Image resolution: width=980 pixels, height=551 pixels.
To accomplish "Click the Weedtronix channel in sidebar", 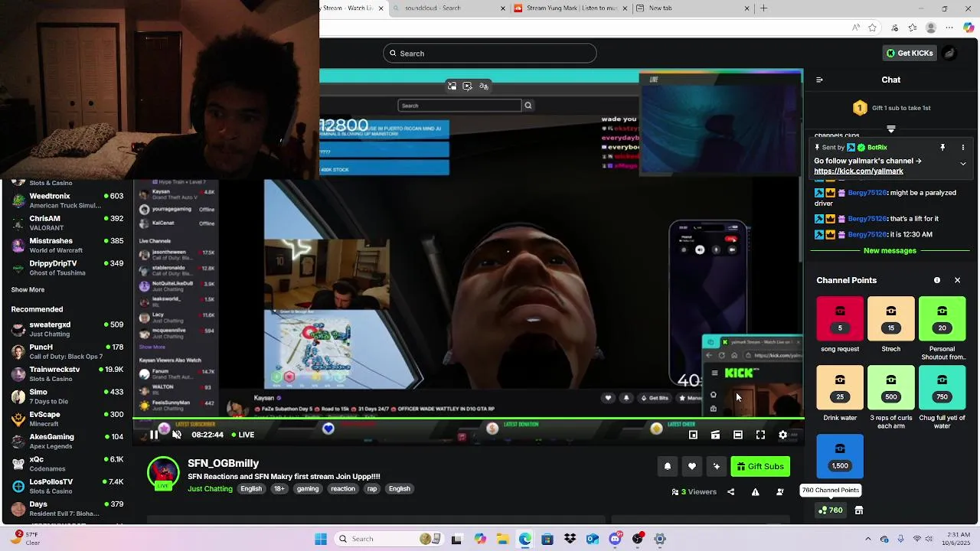I will pyautogui.click(x=67, y=201).
